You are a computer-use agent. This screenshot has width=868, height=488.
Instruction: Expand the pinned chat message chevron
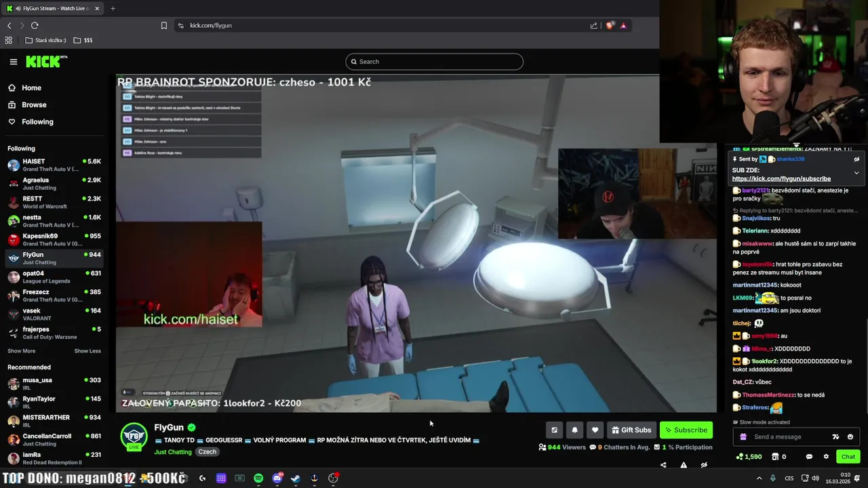(x=856, y=172)
